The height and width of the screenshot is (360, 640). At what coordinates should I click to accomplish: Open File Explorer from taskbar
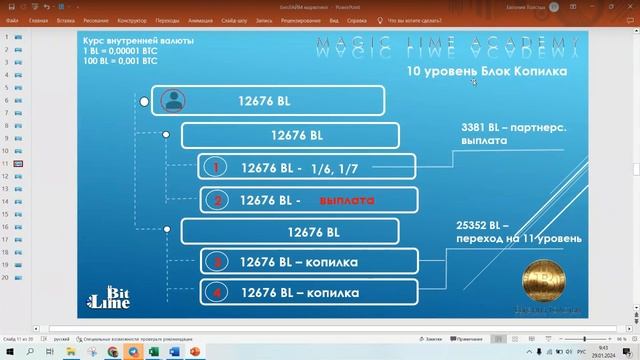point(71,351)
